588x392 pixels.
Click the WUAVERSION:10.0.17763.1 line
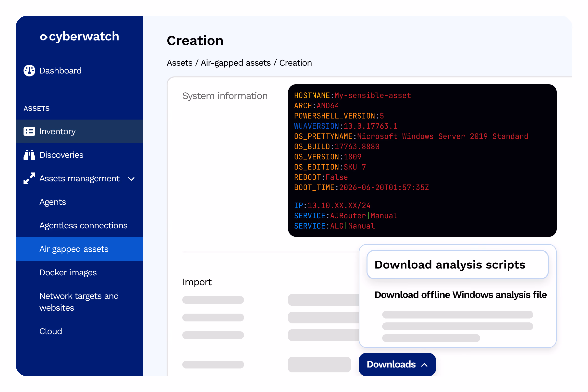point(346,126)
